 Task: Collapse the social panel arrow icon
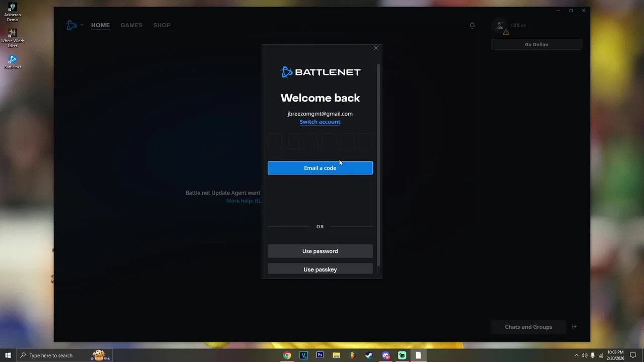coord(574,327)
